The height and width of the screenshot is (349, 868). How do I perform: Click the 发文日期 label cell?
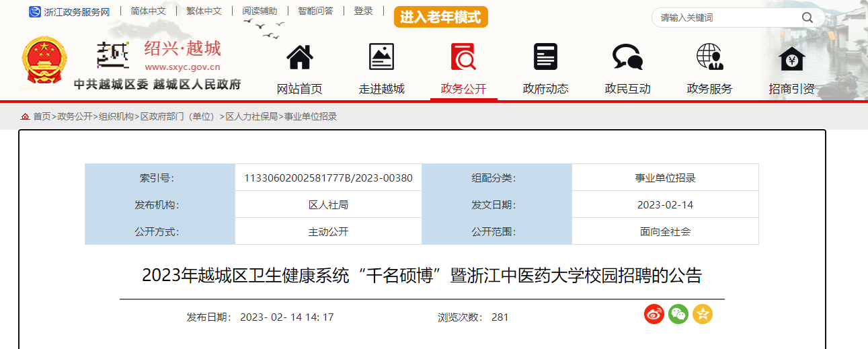(x=497, y=205)
